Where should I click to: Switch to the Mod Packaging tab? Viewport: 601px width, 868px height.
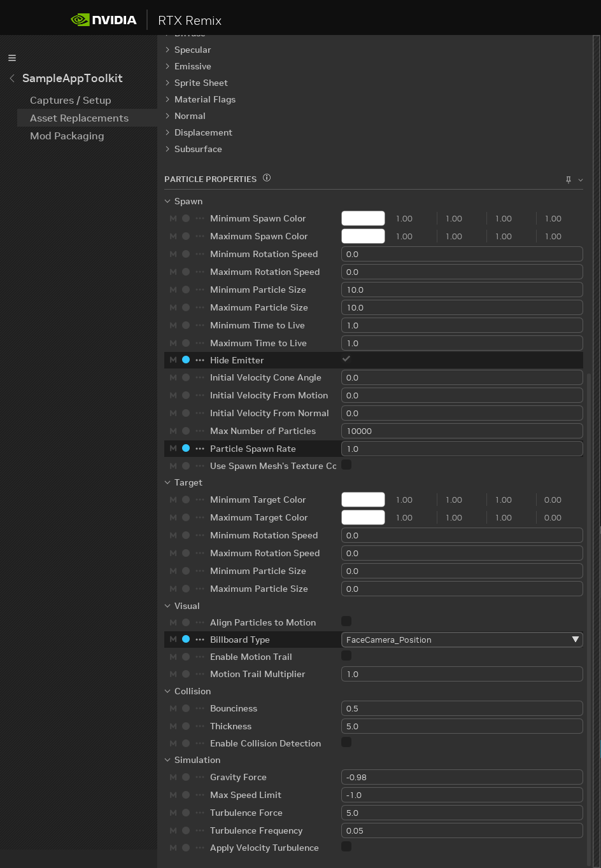[x=67, y=136]
